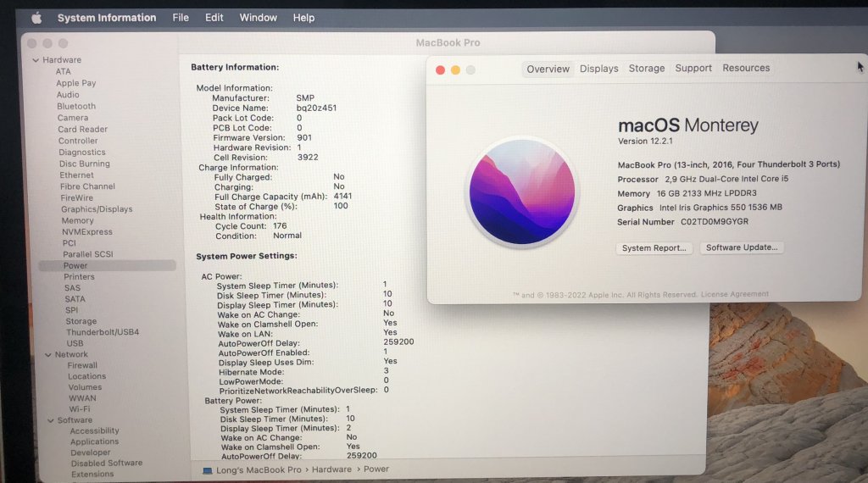Select Bluetooth in the sidebar

(76, 106)
